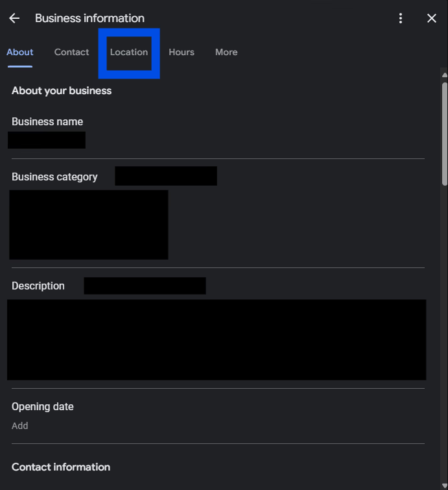
Task: Open the Contact tab
Action: click(71, 52)
